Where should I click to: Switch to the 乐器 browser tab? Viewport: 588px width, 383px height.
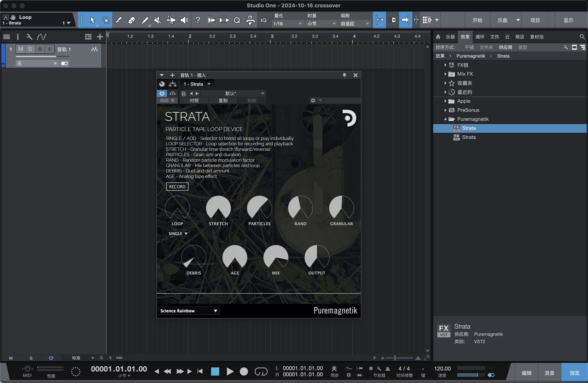click(x=450, y=37)
